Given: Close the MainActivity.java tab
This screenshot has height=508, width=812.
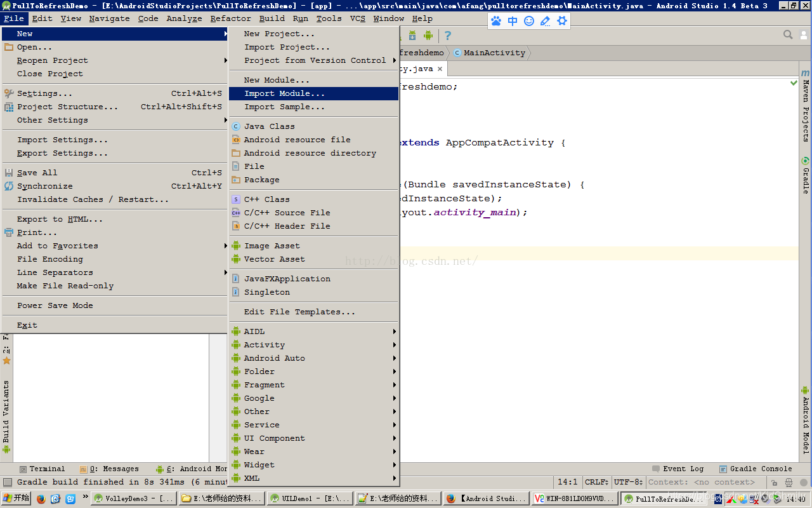Looking at the screenshot, I should click(440, 69).
